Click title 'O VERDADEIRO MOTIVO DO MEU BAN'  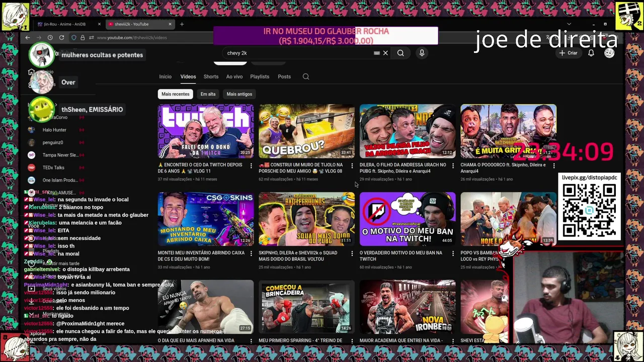[x=401, y=256]
